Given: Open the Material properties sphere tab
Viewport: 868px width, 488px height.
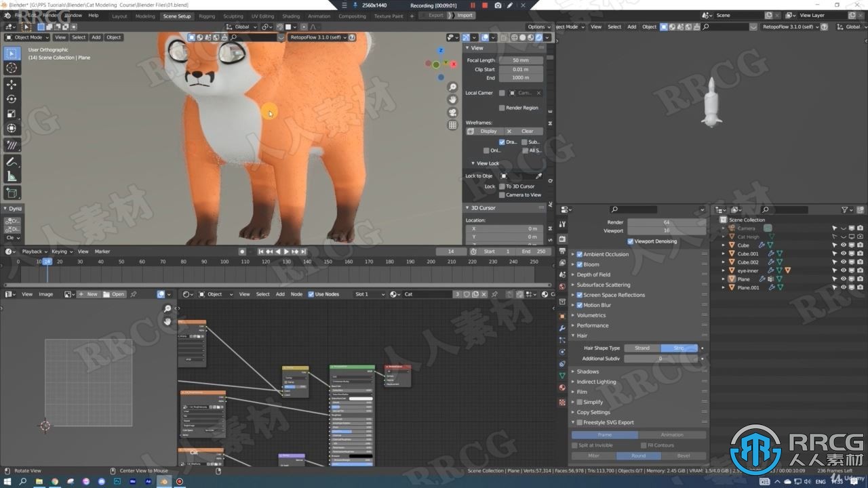Looking at the screenshot, I should click(x=562, y=388).
